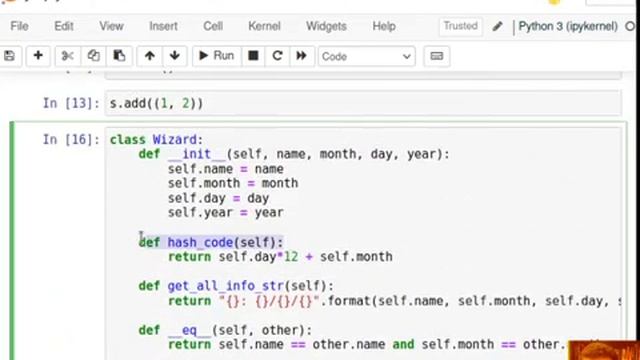
Task: Save notebook with the floppy disk icon
Action: click(9, 56)
